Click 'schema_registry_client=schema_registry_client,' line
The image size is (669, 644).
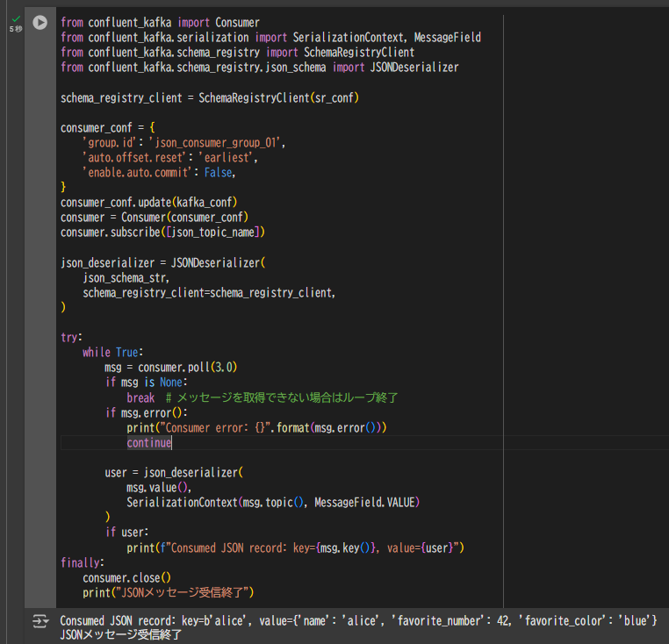click(x=209, y=292)
